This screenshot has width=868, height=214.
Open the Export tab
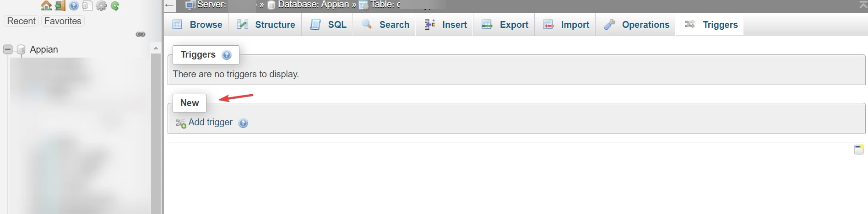[505, 25]
